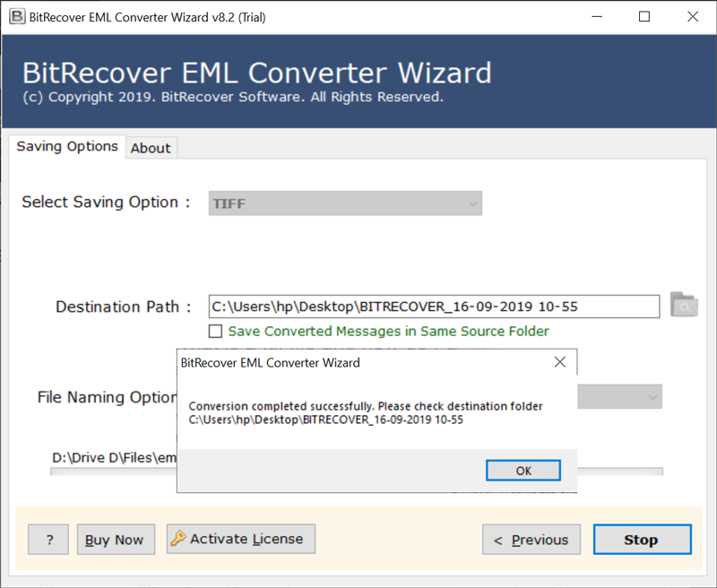This screenshot has height=588, width=717.
Task: Go back with the Previous button
Action: coord(531,540)
